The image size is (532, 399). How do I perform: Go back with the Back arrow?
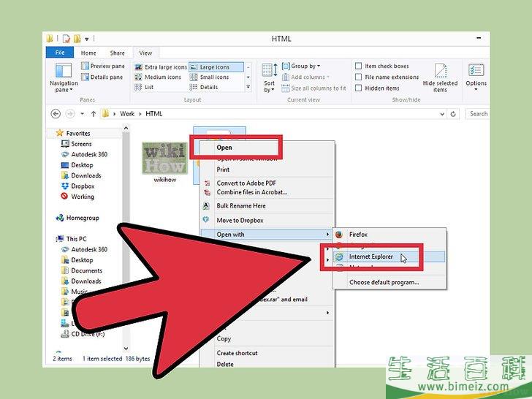[x=56, y=114]
